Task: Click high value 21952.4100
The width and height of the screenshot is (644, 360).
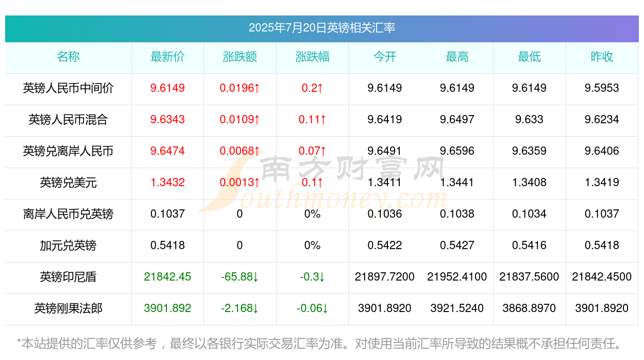Action: pos(457,277)
